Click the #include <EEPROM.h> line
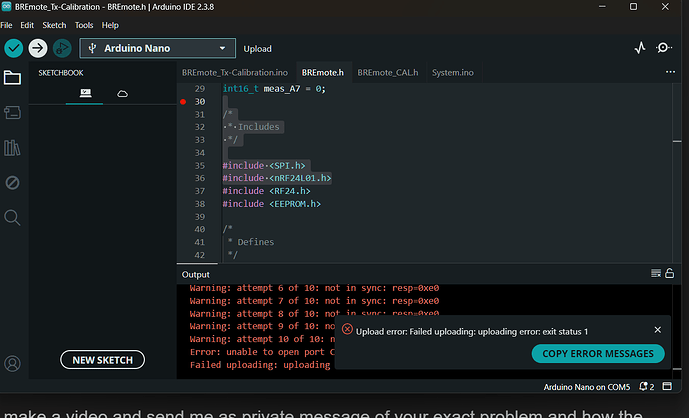This screenshot has width=689, height=418. [272, 204]
